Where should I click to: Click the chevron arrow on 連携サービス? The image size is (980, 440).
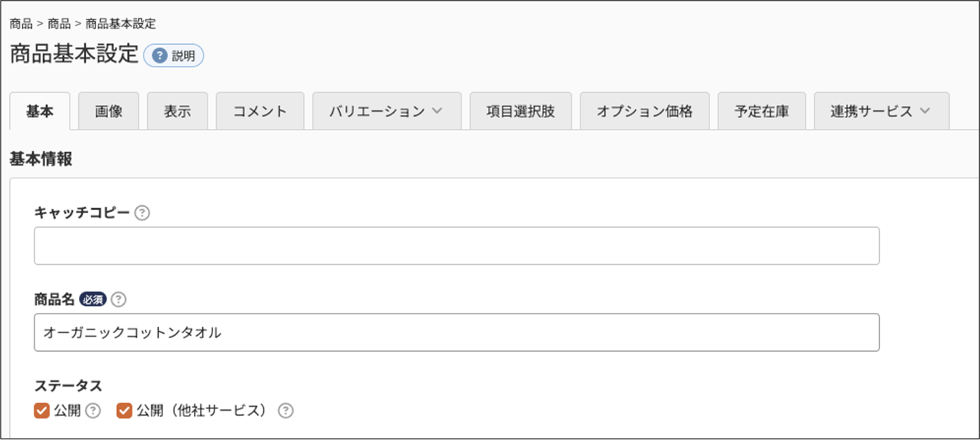pyautogui.click(x=924, y=111)
